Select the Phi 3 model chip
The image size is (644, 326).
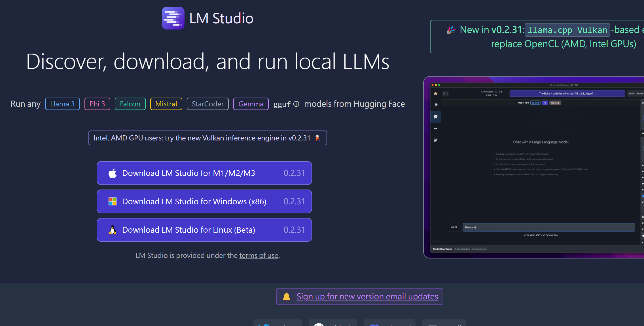[x=97, y=104]
